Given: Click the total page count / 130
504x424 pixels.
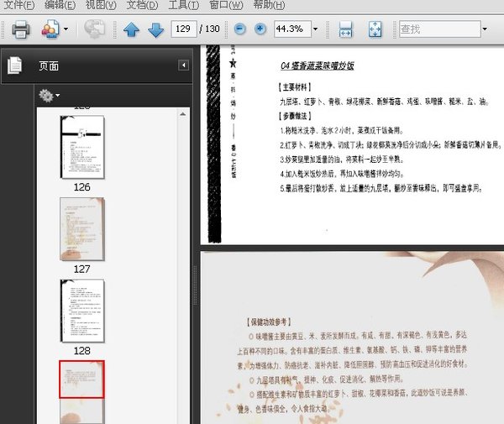Looking at the screenshot, I should click(209, 29).
